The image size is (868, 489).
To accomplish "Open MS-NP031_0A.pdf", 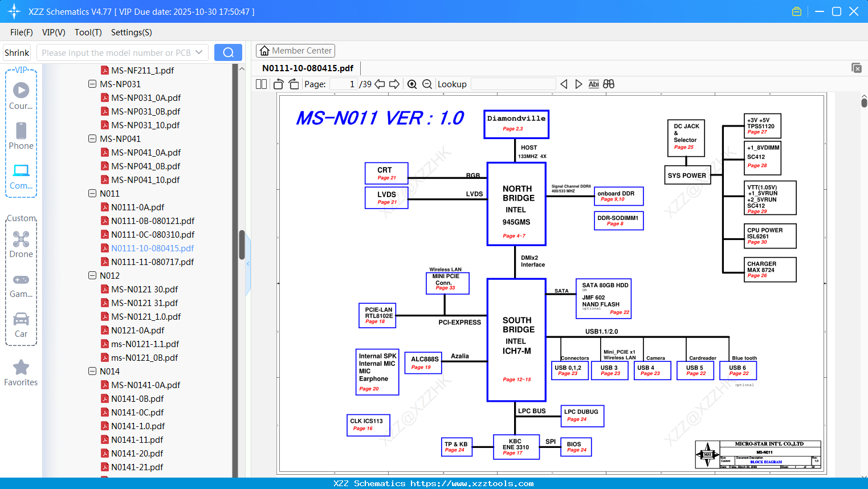I will (x=146, y=97).
